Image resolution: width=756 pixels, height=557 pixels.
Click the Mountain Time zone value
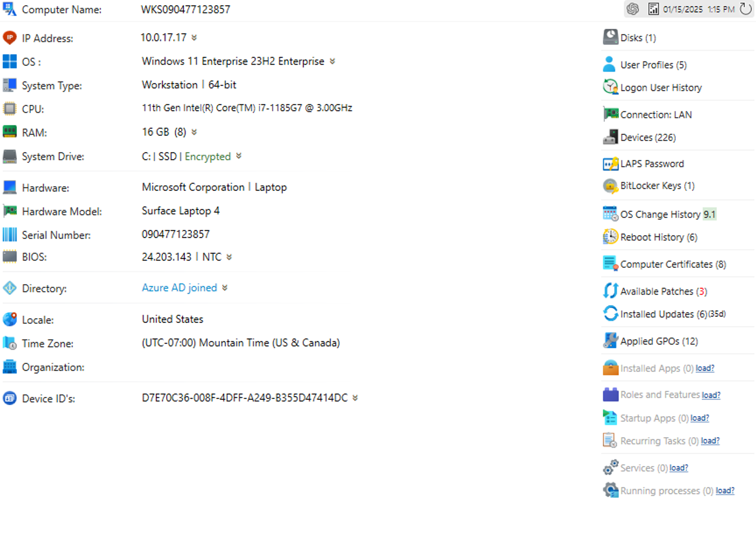click(x=241, y=343)
